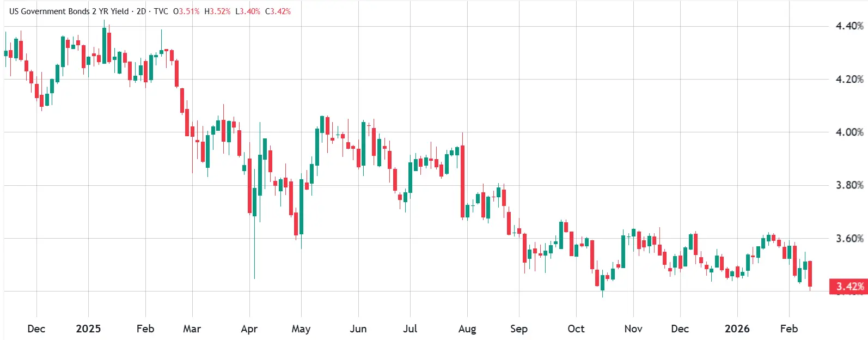This screenshot has width=868, height=340.
Task: Select the 2D interval label in the header
Action: pyautogui.click(x=141, y=11)
